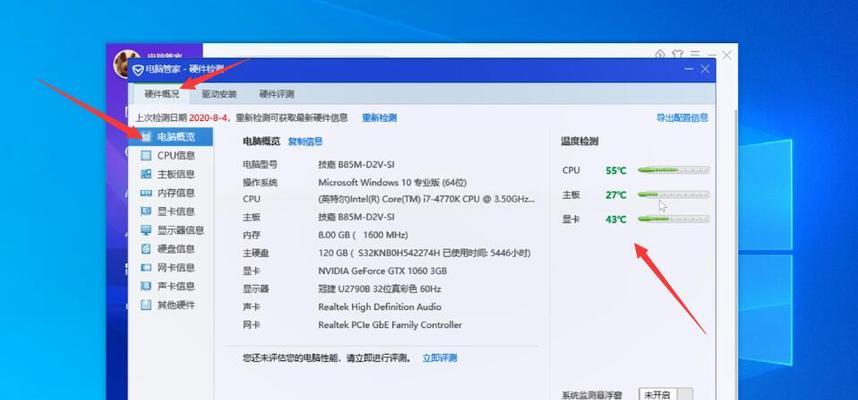The image size is (858, 400).
Task: Click the icon left of the shirt icon
Action: (660, 55)
